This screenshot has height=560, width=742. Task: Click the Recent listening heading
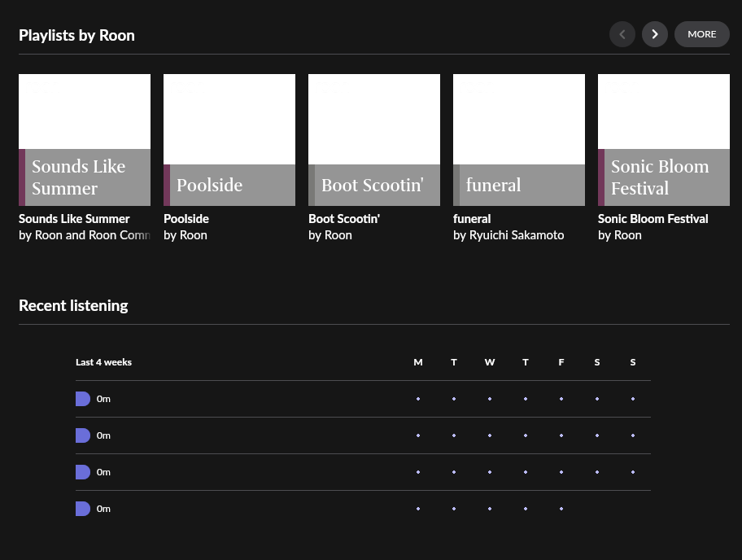click(73, 306)
